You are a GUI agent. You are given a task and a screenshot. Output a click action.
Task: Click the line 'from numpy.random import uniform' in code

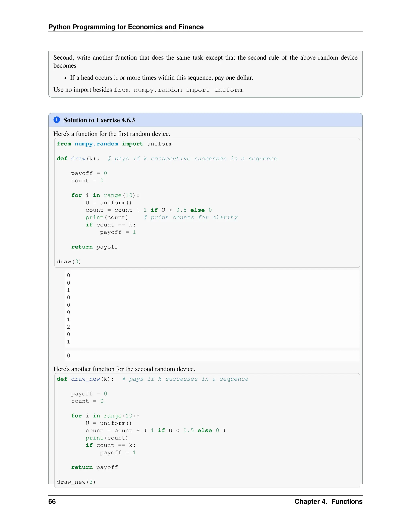pyautogui.click(x=114, y=144)
